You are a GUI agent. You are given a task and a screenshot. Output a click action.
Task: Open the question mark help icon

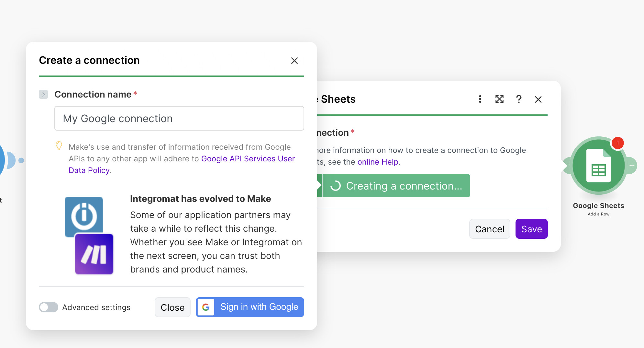(x=519, y=99)
